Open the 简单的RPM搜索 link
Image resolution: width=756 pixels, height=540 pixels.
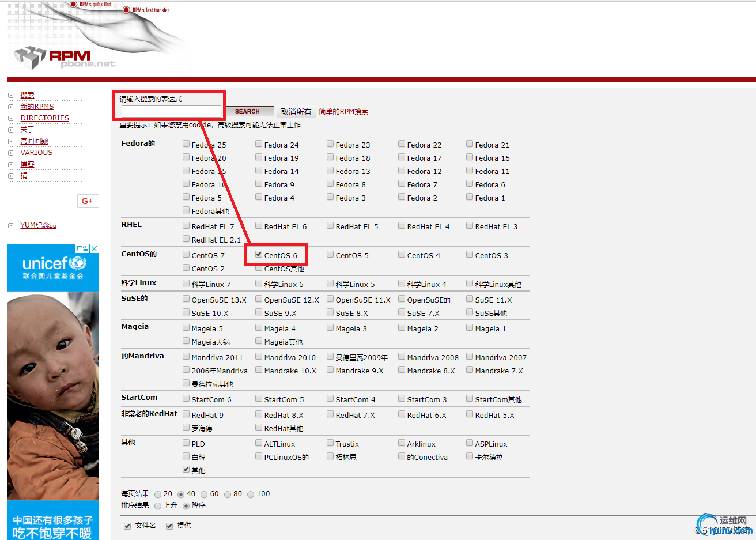343,112
